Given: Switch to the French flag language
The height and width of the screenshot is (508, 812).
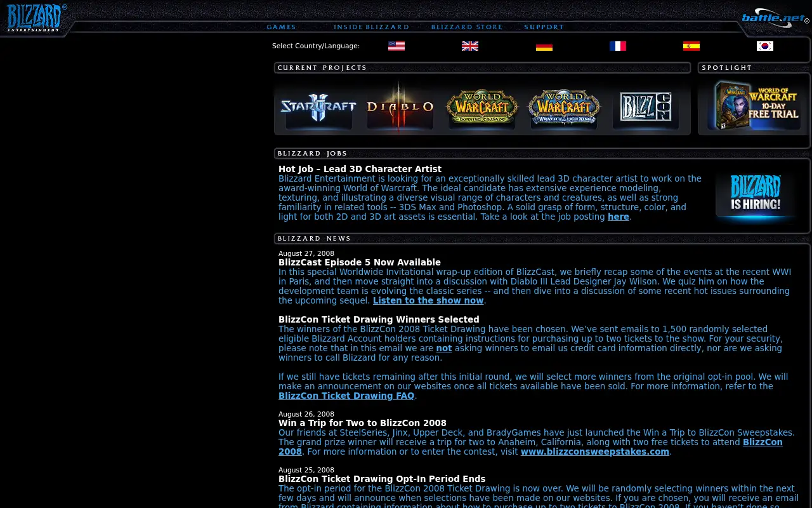Looking at the screenshot, I should tap(618, 46).
